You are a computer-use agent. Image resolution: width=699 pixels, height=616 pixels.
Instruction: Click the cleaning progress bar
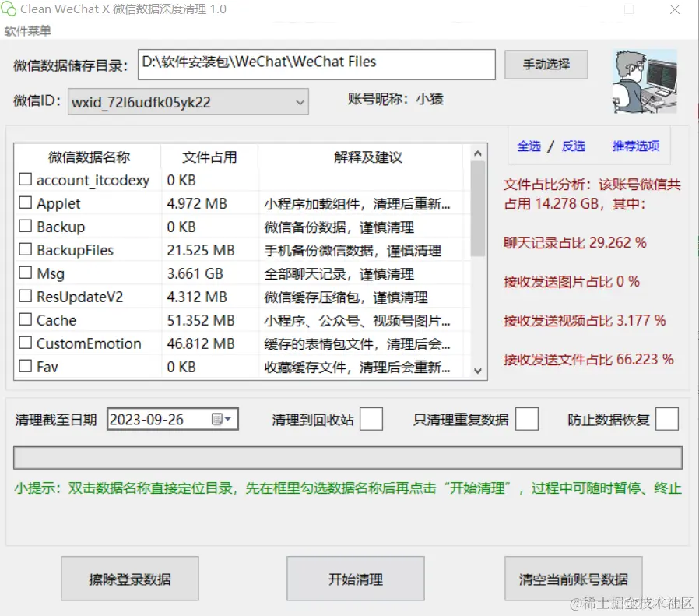pyautogui.click(x=348, y=458)
